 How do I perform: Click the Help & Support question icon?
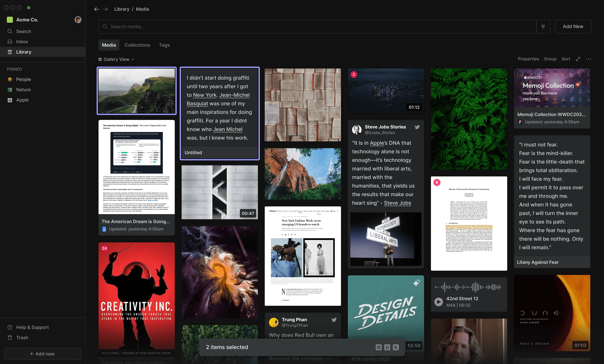pos(10,327)
